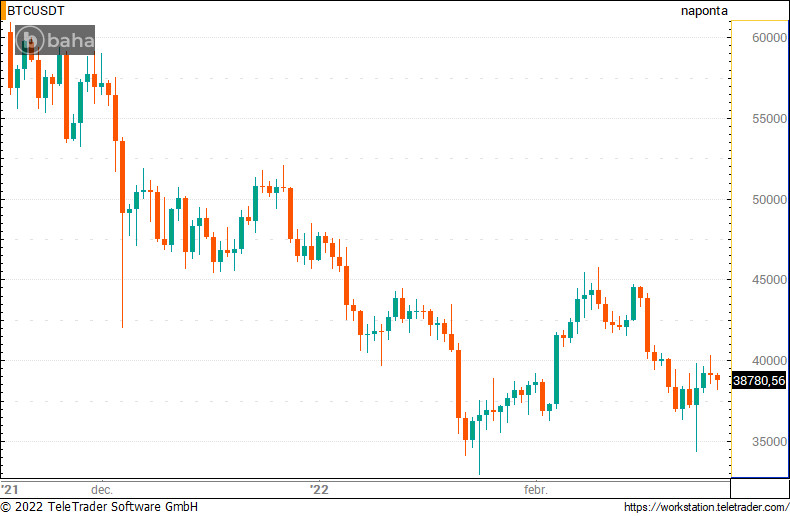Open the workstation.teletrader.com link
790x516 pixels.
click(706, 507)
